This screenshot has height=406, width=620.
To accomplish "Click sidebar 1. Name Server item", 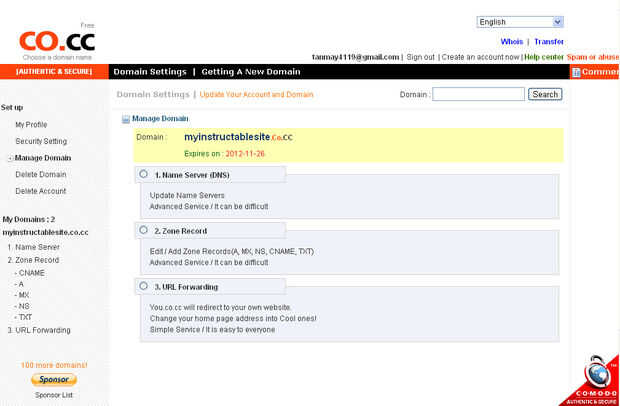I will (34, 247).
